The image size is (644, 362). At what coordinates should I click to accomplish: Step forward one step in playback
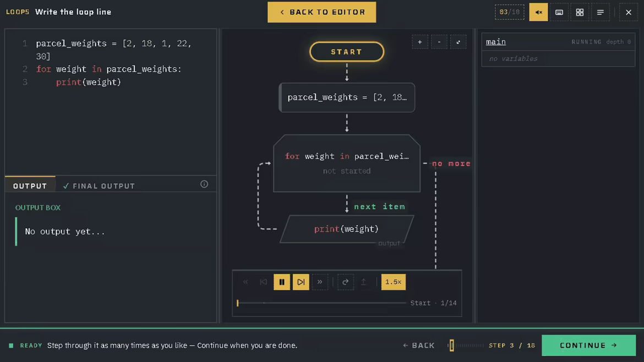(301, 282)
